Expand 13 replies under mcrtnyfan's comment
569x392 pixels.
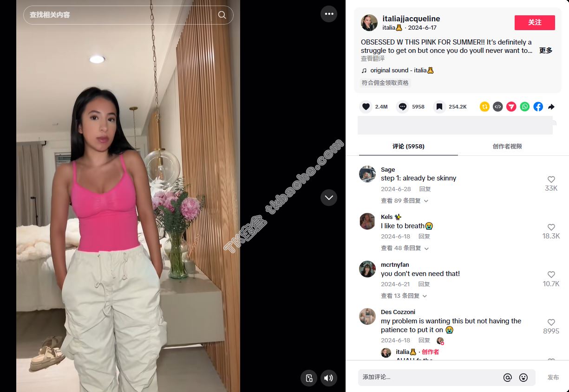point(405,296)
